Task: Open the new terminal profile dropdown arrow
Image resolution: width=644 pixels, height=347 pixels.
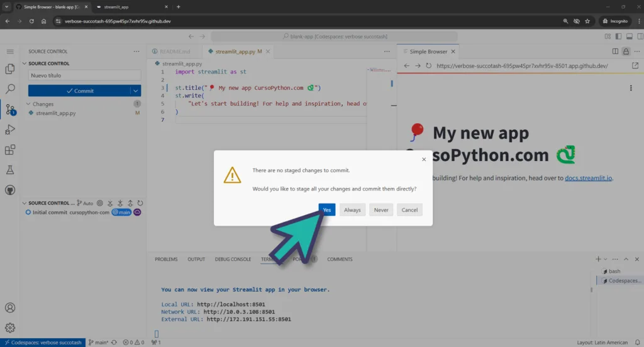Action: pos(606,259)
